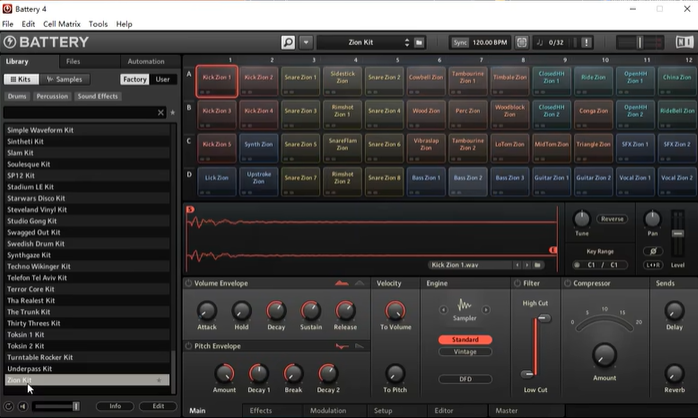Screen dimensions: 698x418
Task: Click the Sampler waveform engine icon
Action: coord(464,305)
